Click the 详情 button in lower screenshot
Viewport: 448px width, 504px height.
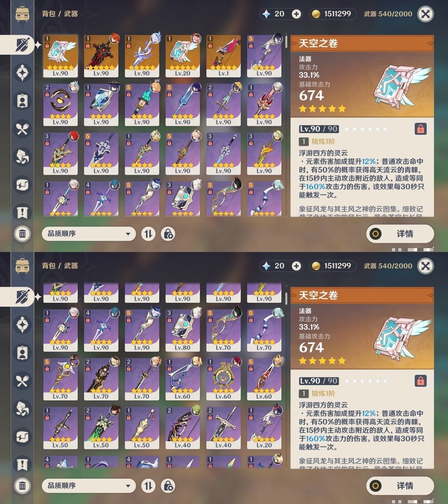pyautogui.click(x=400, y=485)
